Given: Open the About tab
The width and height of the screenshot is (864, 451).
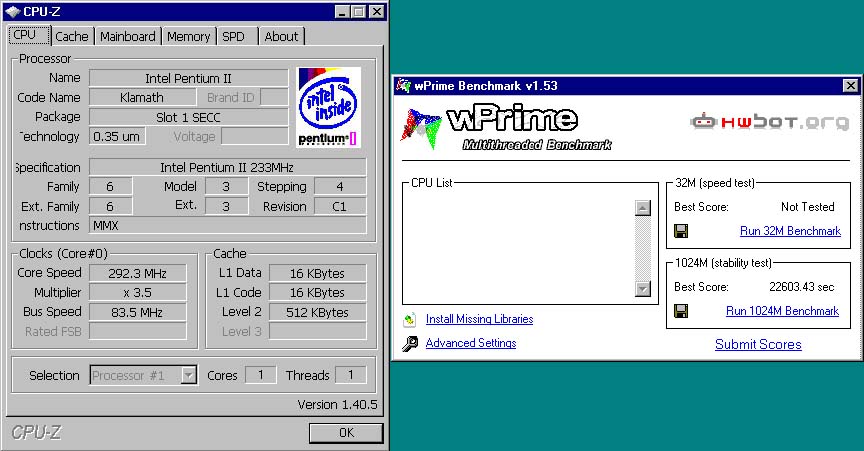Looking at the screenshot, I should pyautogui.click(x=281, y=36).
